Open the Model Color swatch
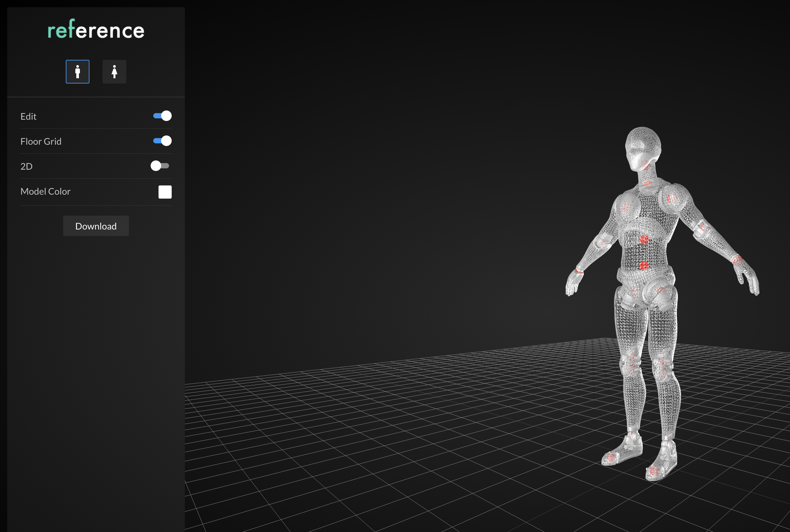 (x=165, y=192)
